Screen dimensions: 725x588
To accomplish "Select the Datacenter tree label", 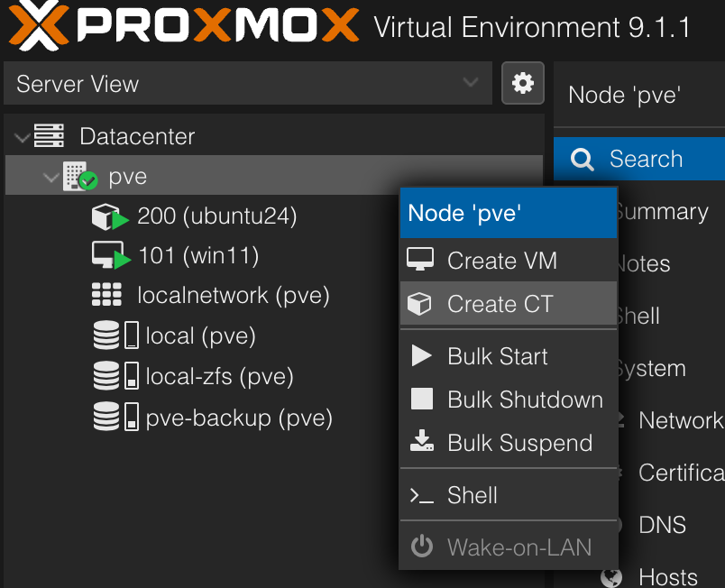I will click(137, 136).
